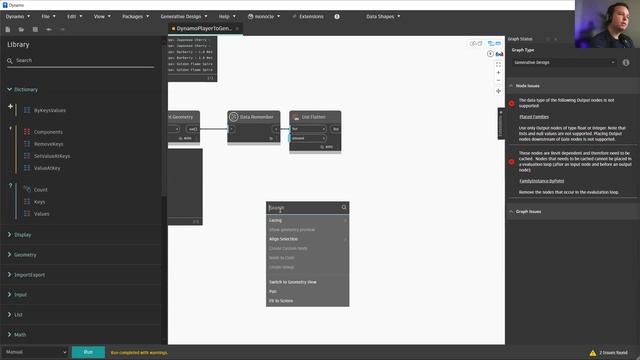This screenshot has height=360, width=640.
Task: Click the Components node icon
Action: [27, 132]
